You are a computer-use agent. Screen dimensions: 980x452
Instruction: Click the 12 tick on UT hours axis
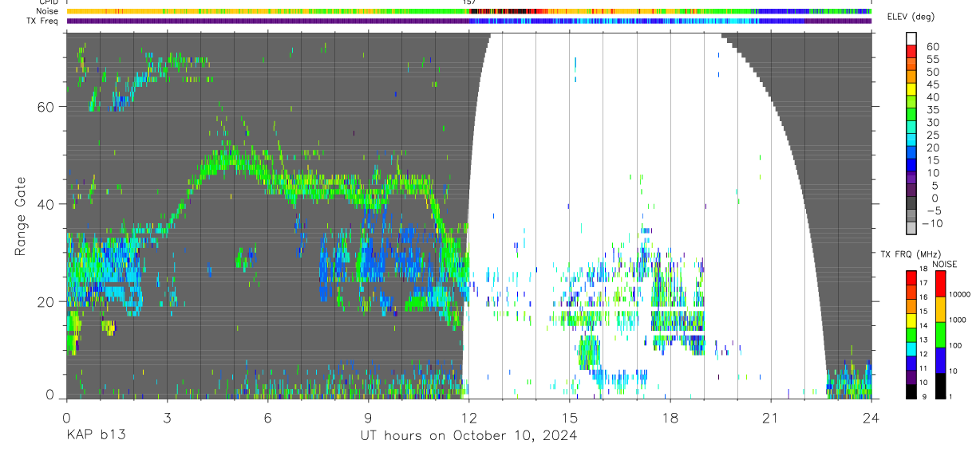[468, 418]
